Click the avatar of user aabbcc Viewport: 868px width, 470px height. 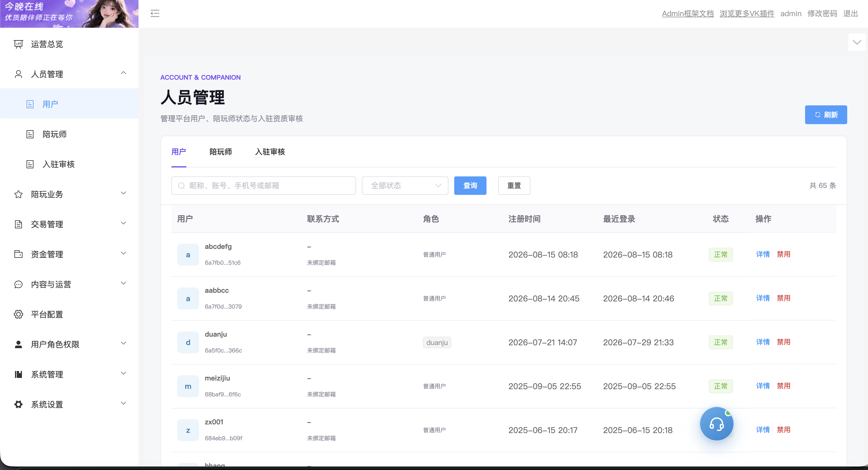click(x=188, y=299)
